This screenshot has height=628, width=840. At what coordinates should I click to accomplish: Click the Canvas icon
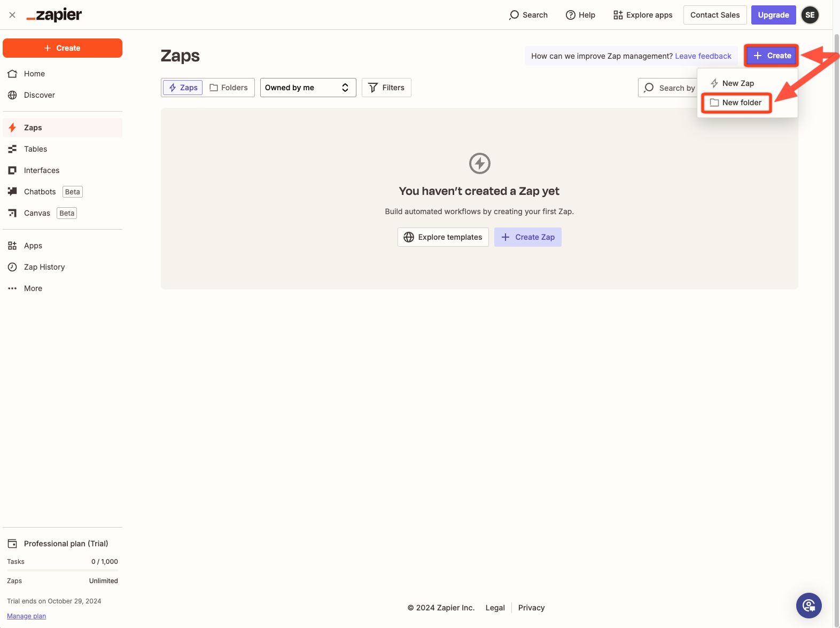pos(12,213)
